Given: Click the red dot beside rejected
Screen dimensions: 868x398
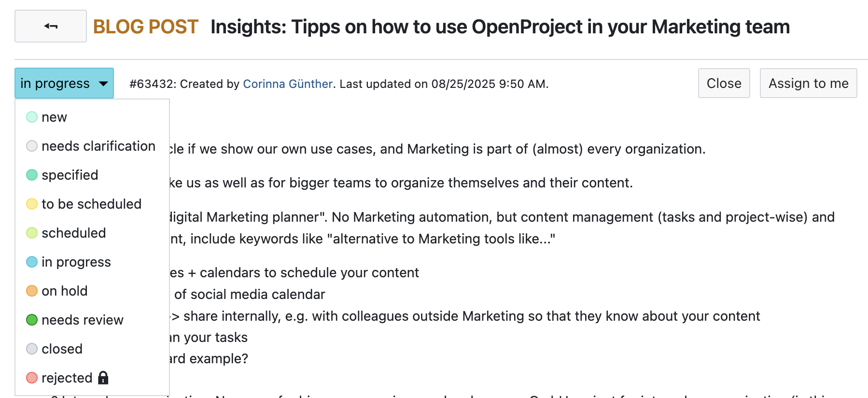Looking at the screenshot, I should pyautogui.click(x=31, y=378).
